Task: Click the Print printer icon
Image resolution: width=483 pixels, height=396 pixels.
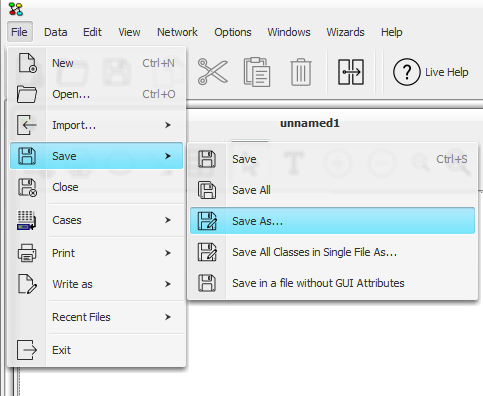Action: [27, 253]
